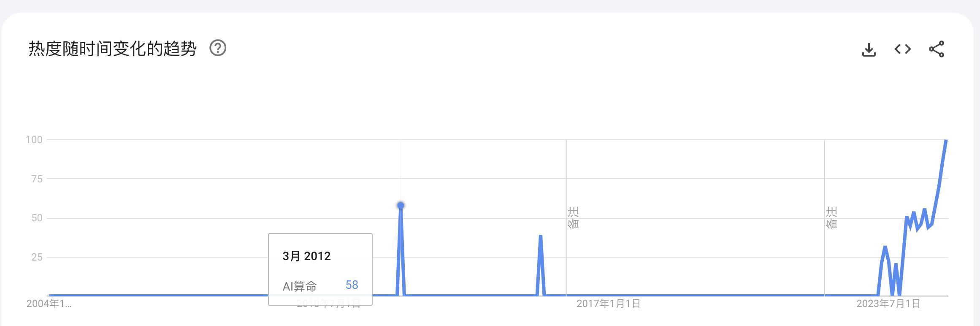Click the 2017年1月1日 x-axis label

pyautogui.click(x=609, y=304)
